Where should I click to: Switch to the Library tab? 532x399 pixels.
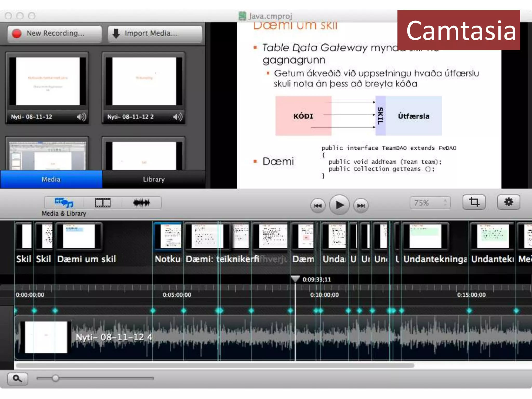click(154, 179)
